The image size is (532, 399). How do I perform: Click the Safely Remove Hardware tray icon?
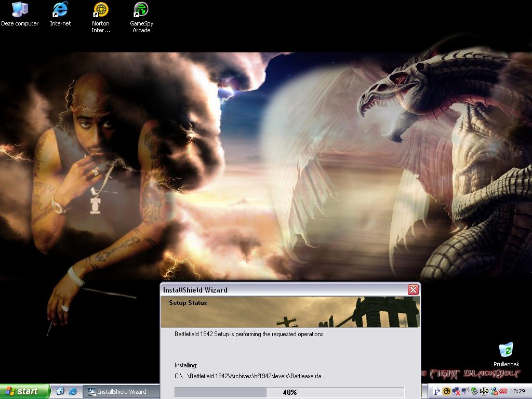475,391
